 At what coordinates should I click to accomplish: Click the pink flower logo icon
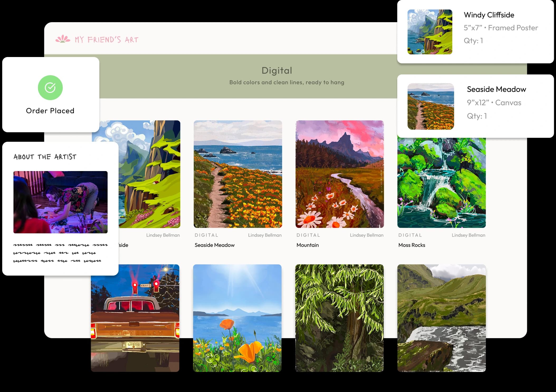click(63, 39)
